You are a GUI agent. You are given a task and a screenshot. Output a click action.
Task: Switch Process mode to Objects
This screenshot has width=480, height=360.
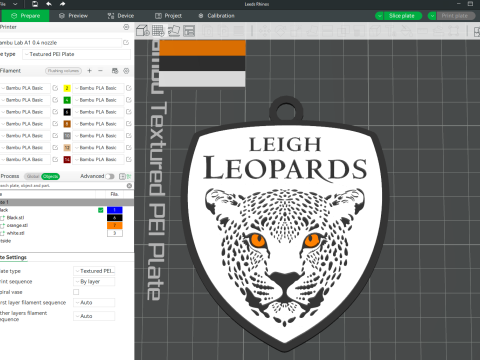pos(50,176)
